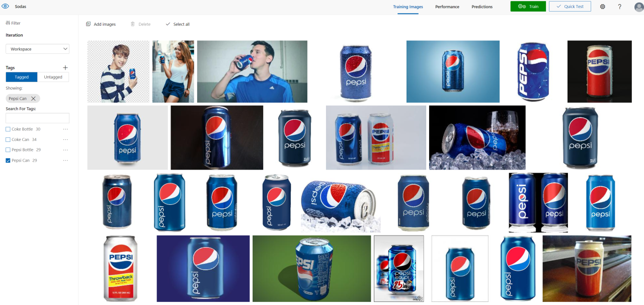Select the can on green background image

pos(311,269)
